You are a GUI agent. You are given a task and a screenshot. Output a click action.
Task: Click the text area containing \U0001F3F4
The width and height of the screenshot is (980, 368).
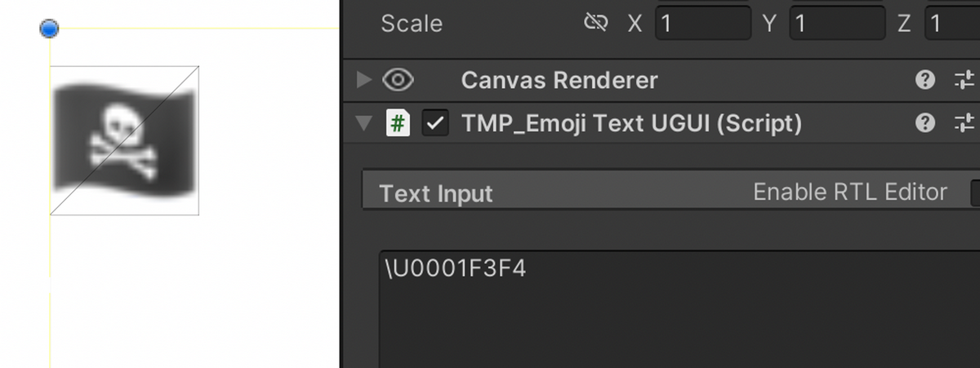point(679,309)
